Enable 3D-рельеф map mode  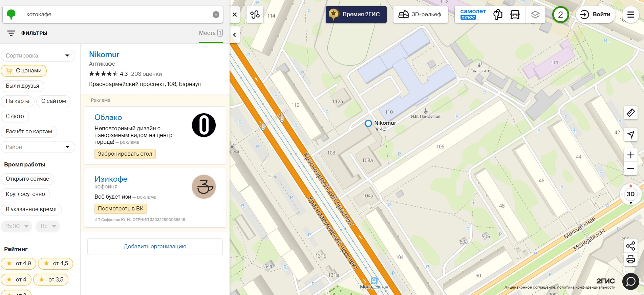(421, 15)
